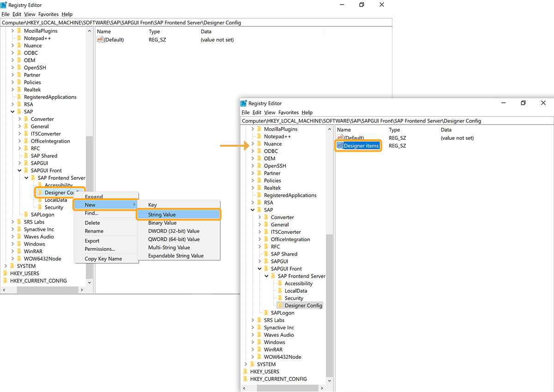
Task: Select Delete in the context menu
Action: click(x=106, y=223)
